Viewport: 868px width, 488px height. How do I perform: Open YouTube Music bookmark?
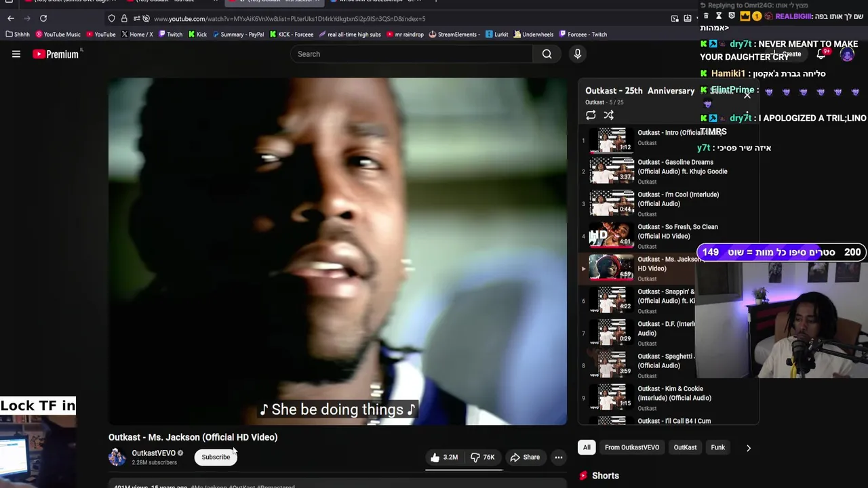tap(58, 35)
